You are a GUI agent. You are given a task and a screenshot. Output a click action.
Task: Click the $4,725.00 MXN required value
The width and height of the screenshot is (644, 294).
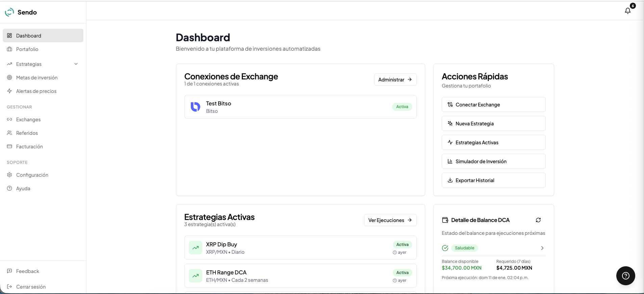pos(514,268)
